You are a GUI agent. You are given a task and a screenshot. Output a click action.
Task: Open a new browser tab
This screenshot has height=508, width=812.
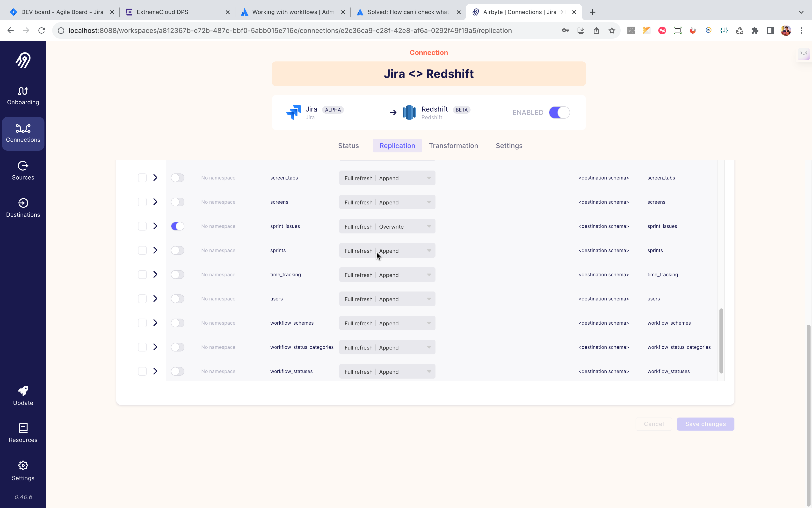tap(593, 12)
